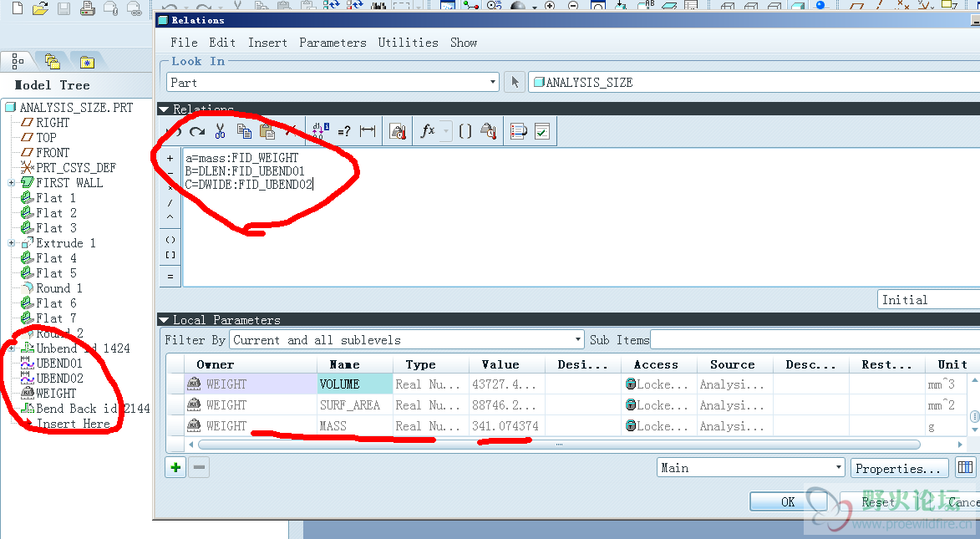Remove parameter with minus button
Viewport: 980px width, 539px height.
click(x=199, y=467)
